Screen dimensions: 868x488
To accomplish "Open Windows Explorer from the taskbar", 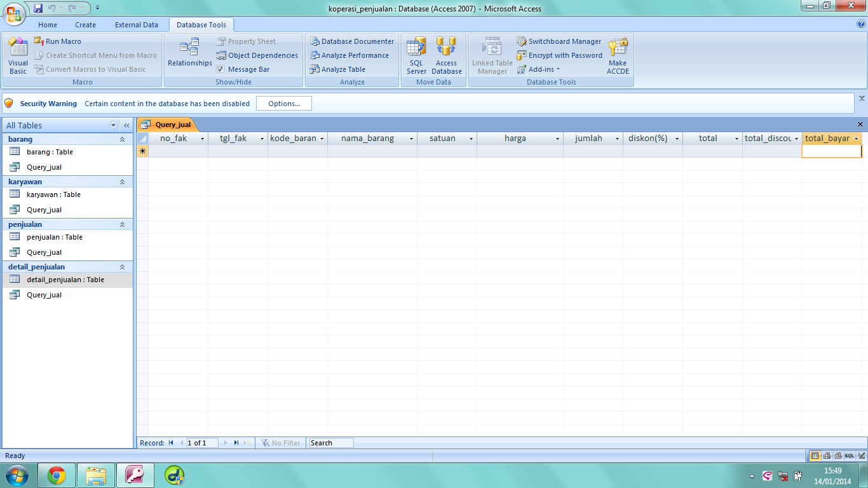I will point(96,475).
